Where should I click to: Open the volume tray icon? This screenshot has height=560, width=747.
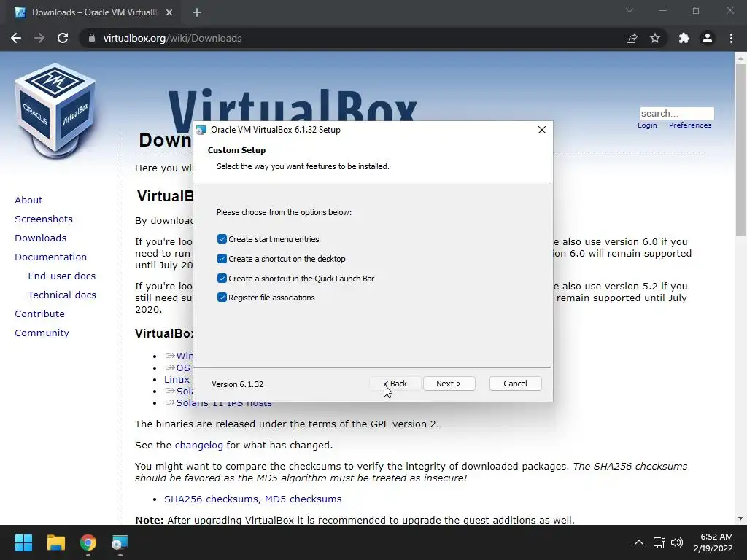[x=677, y=542]
